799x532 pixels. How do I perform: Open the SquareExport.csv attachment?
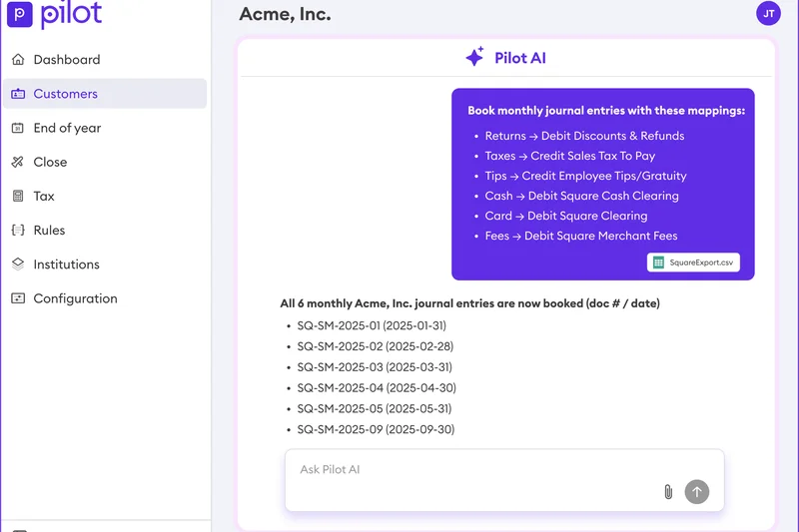click(x=693, y=263)
